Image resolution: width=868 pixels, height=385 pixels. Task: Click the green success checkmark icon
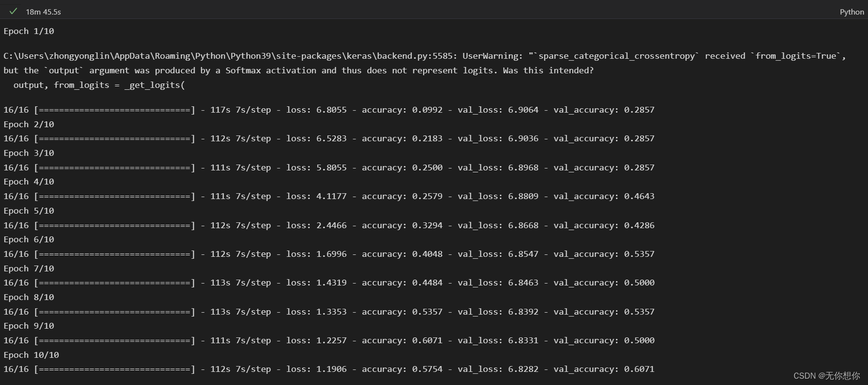(13, 11)
